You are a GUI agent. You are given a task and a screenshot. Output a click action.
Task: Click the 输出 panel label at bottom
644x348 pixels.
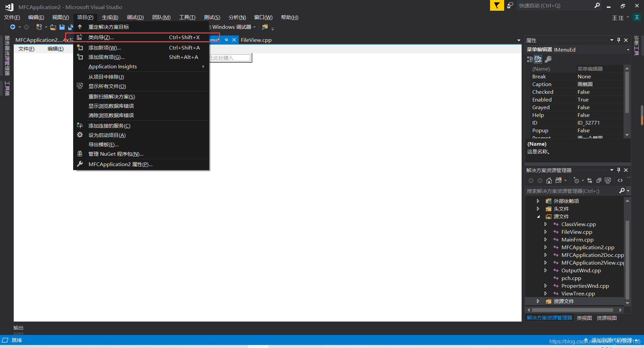coord(18,328)
